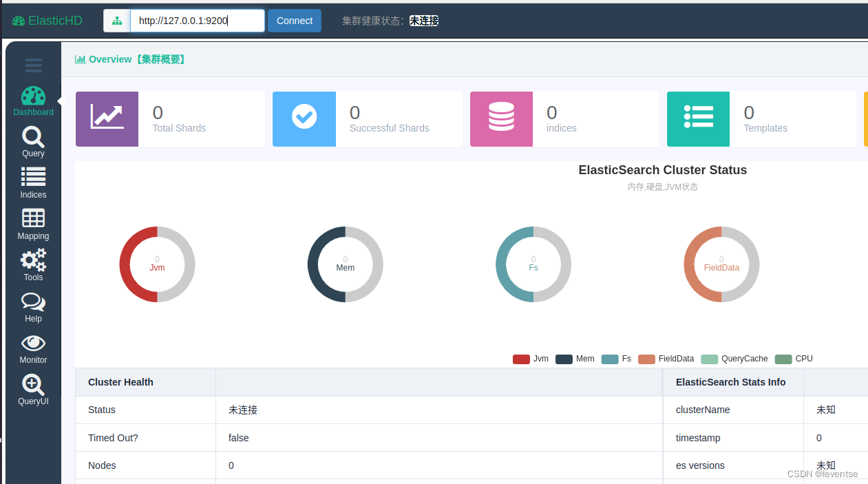Click the indices database icon

click(x=501, y=118)
